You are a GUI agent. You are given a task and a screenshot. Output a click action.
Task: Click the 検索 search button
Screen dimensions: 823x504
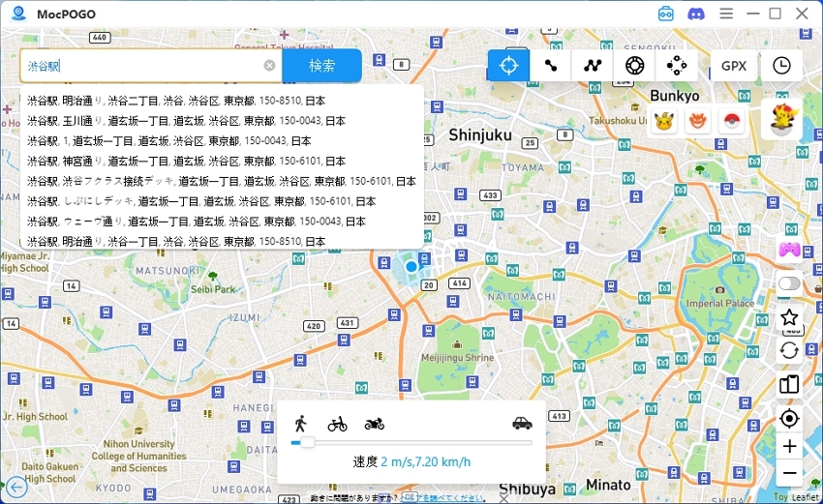click(321, 66)
